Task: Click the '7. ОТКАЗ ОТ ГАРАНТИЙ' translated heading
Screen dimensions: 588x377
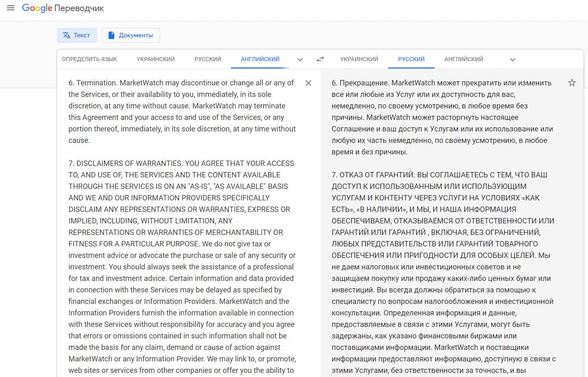Action: click(x=373, y=175)
